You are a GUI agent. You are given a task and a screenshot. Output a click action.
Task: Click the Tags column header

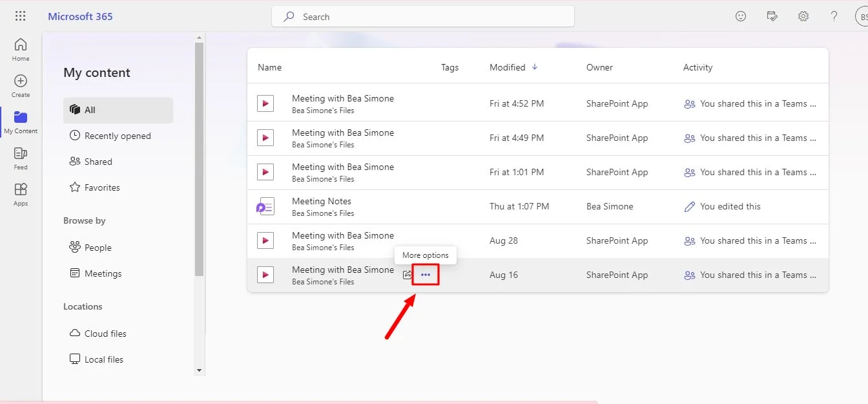tap(449, 67)
